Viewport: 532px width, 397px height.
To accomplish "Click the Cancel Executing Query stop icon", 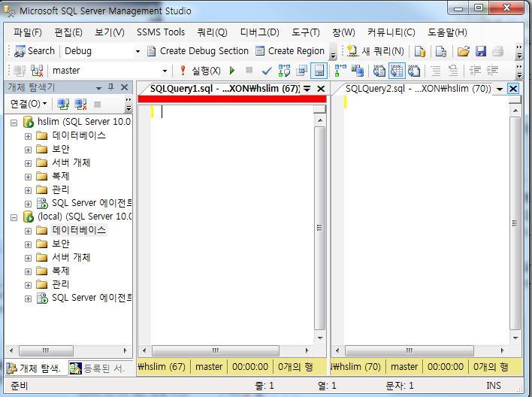I will point(249,70).
